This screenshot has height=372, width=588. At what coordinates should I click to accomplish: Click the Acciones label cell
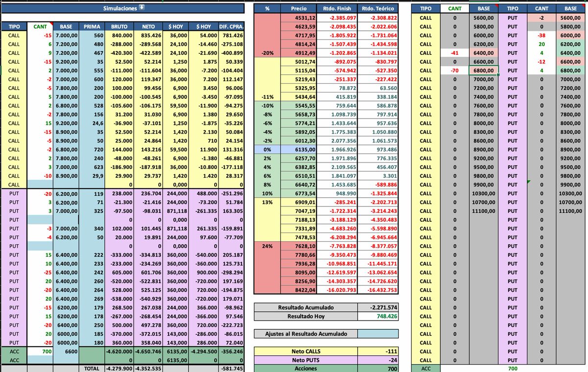306,368
